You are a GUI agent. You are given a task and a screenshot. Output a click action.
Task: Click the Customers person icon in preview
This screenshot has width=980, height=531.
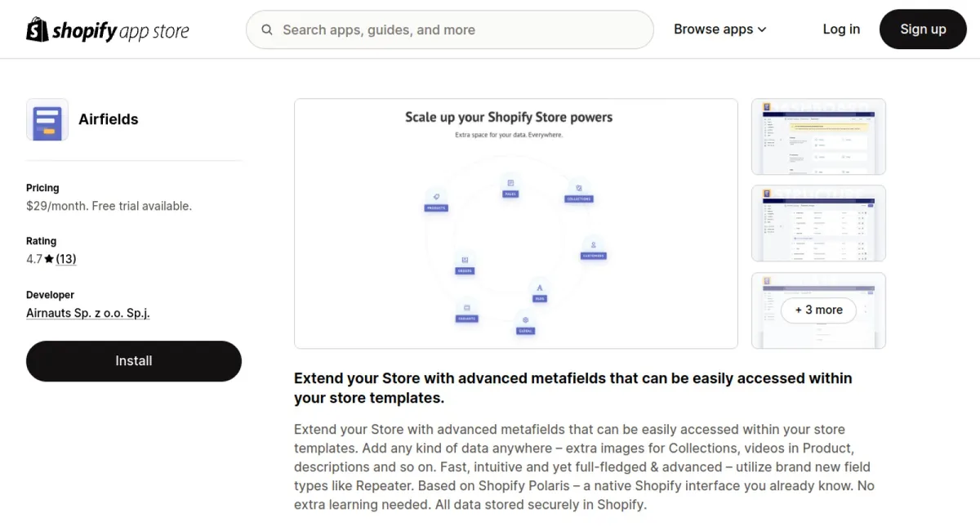pyautogui.click(x=594, y=244)
